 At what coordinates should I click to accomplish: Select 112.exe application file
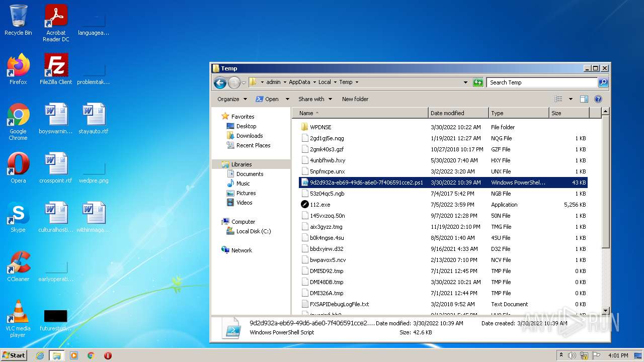(444, 205)
